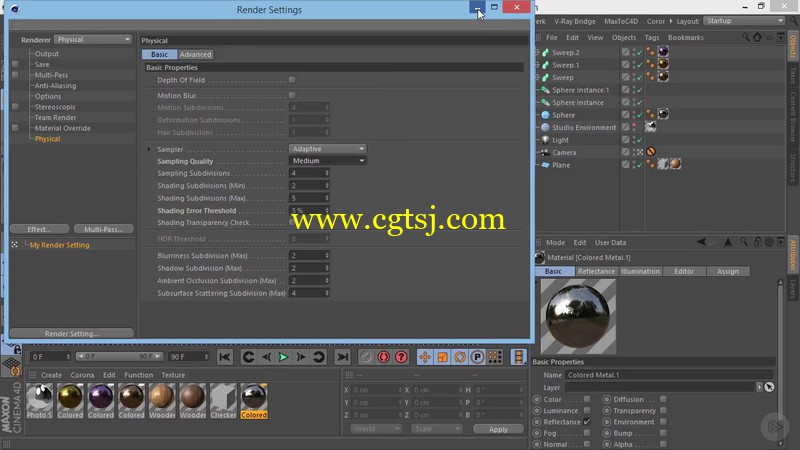The height and width of the screenshot is (450, 800).
Task: Expand the Sweep.1 object hierarchy
Action: coord(537,65)
